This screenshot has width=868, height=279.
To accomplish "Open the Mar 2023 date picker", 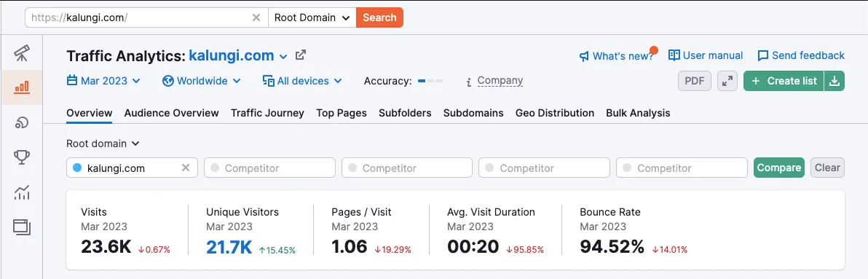I will pyautogui.click(x=103, y=81).
